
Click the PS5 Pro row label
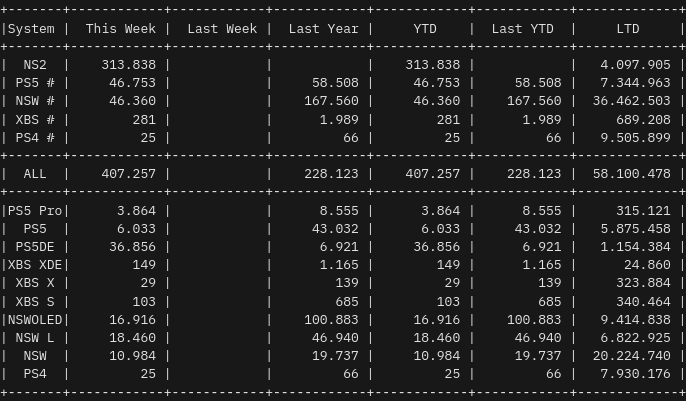35,211
